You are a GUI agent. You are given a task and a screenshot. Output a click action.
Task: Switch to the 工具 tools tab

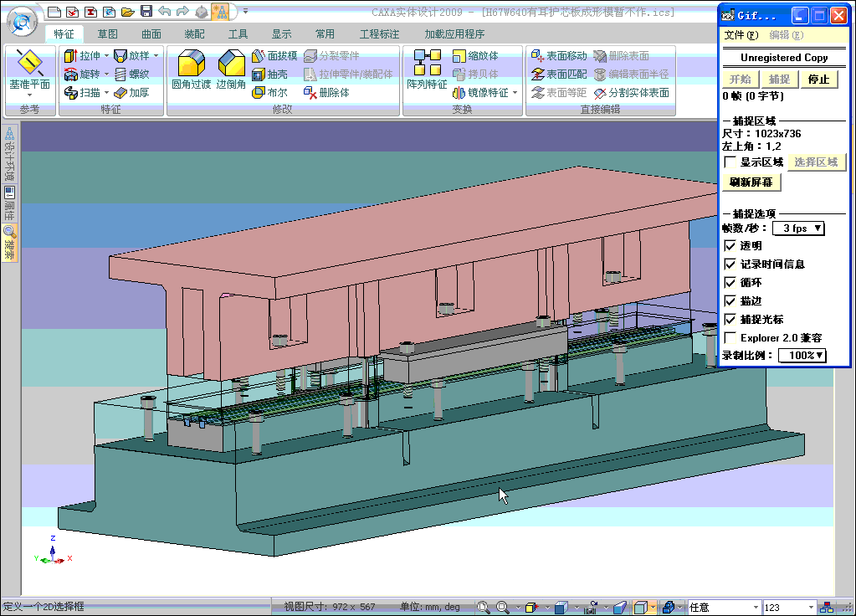pos(238,33)
